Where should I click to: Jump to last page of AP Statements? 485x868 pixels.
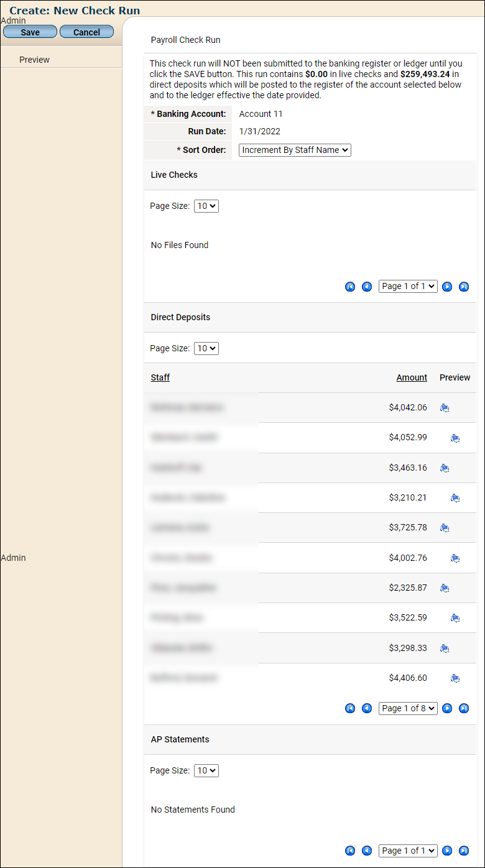464,851
